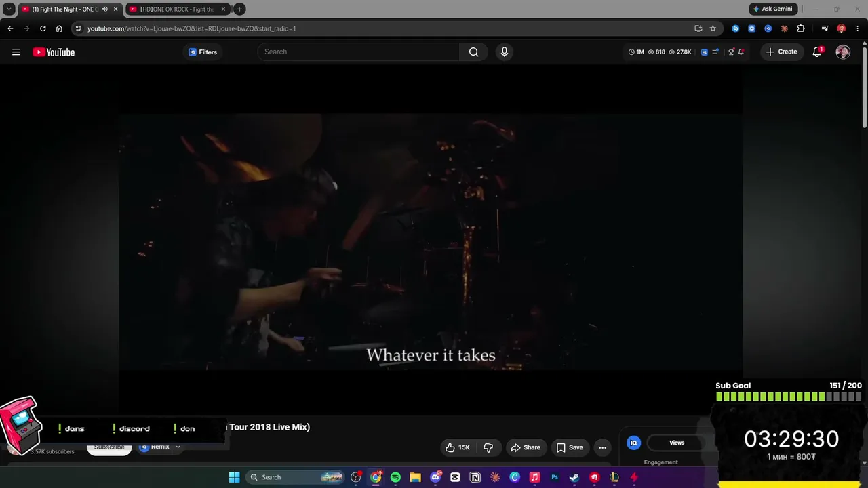Open Steam from the taskbar
Viewport: 868px width, 488px height.
click(x=574, y=477)
